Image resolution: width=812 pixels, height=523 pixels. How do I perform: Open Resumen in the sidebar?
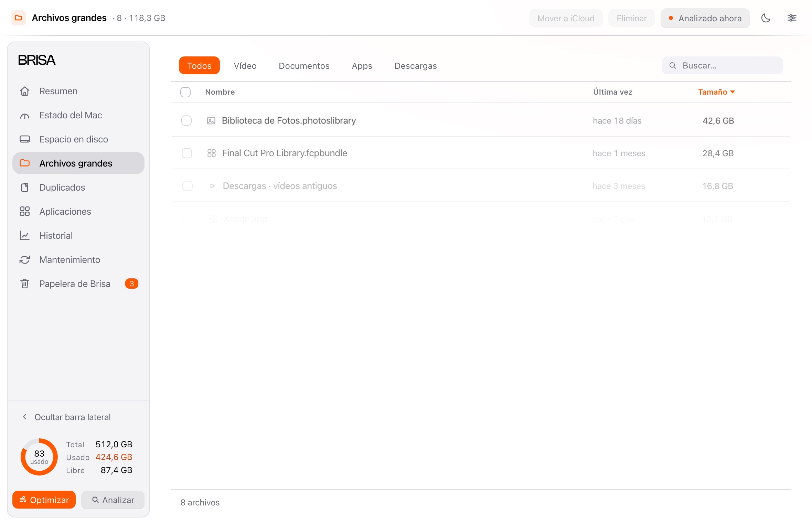[78, 91]
